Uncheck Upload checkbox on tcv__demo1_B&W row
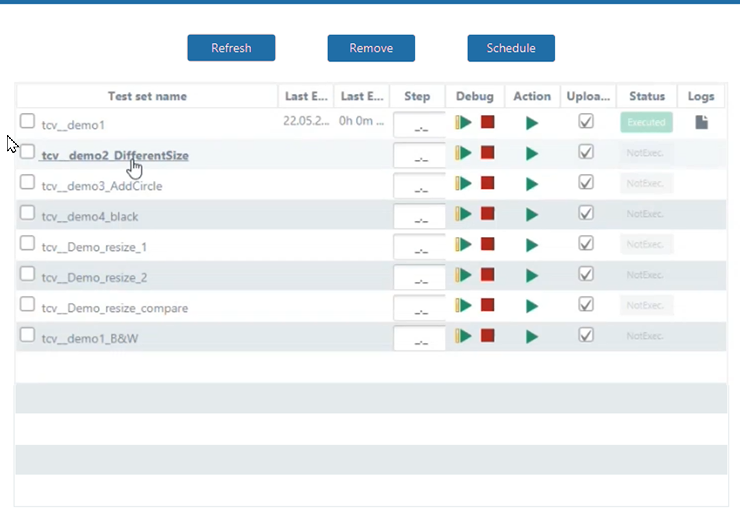The width and height of the screenshot is (740, 524). [x=587, y=335]
